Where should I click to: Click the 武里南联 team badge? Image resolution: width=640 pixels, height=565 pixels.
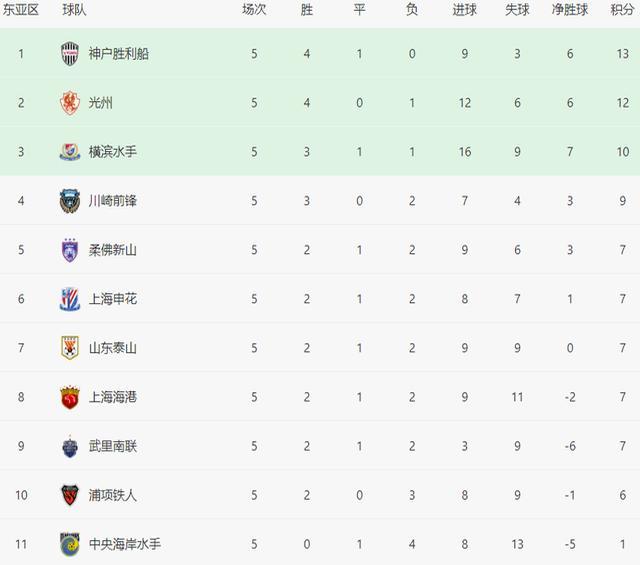click(x=70, y=446)
